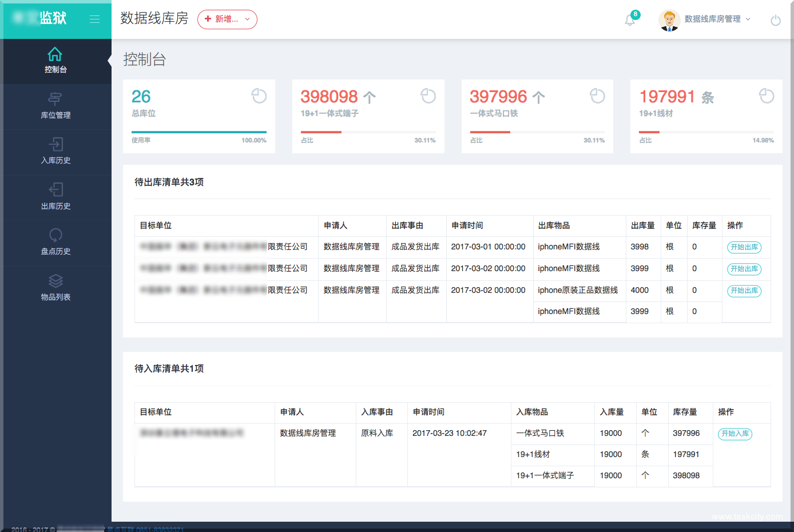Open 出库历史 in the sidebar
794x532 pixels.
(55, 198)
